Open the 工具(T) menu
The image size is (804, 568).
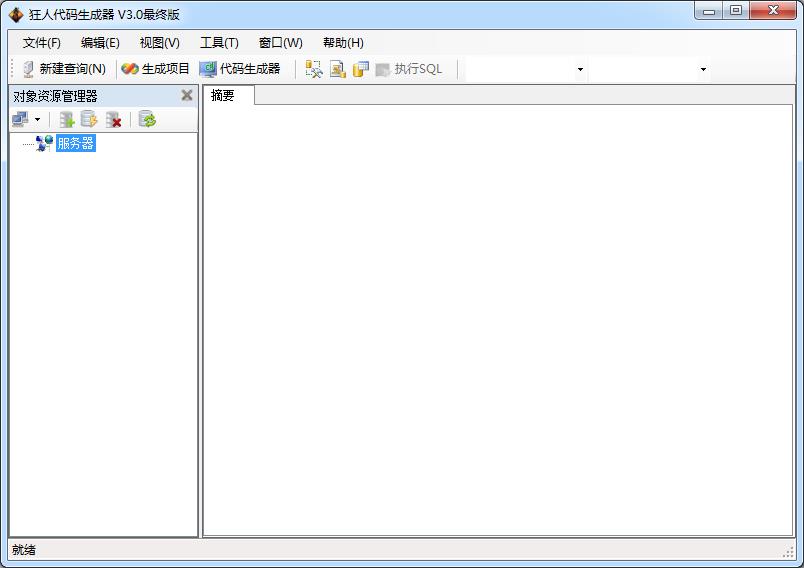point(219,43)
